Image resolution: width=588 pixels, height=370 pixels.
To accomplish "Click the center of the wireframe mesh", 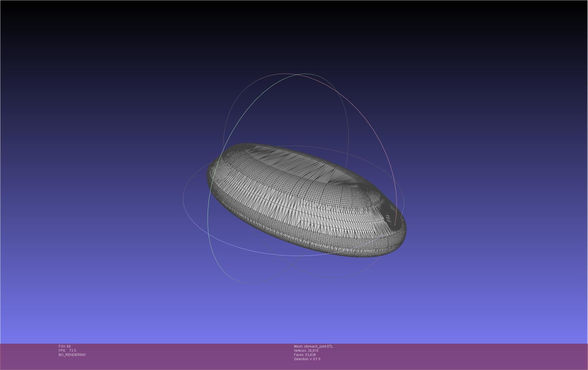I will [x=306, y=200].
